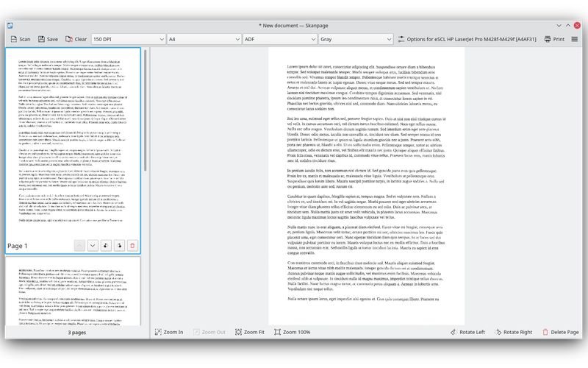Clear all scanned pages

pyautogui.click(x=76, y=39)
